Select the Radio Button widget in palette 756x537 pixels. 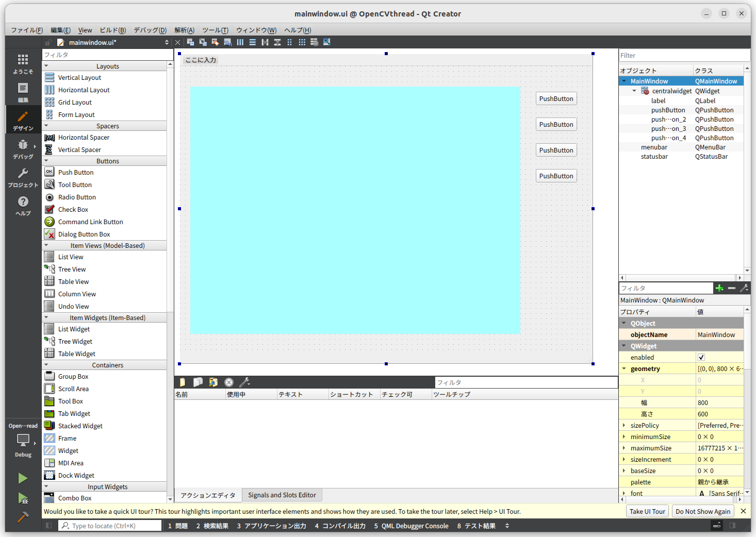[x=77, y=197]
